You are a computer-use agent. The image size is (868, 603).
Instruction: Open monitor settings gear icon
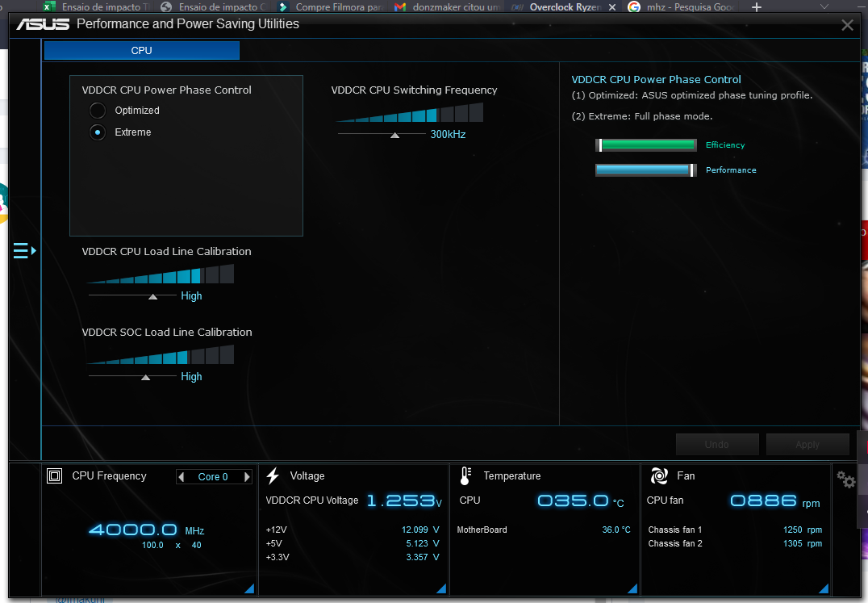[846, 479]
